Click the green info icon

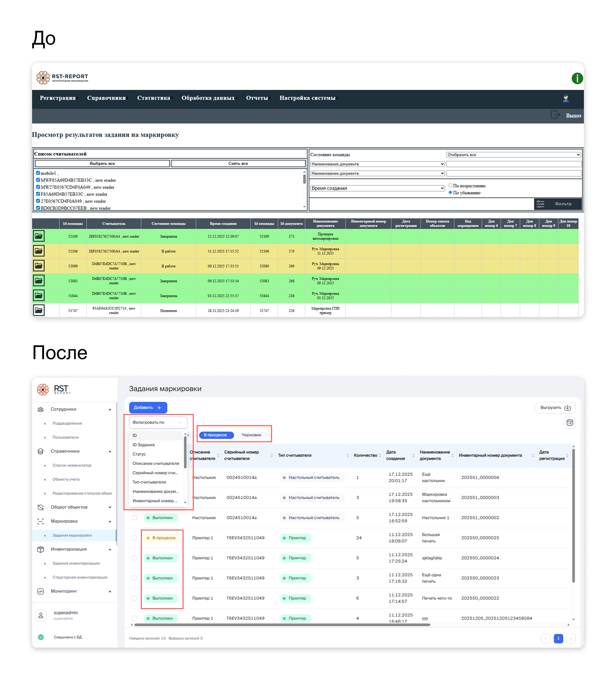tap(577, 78)
